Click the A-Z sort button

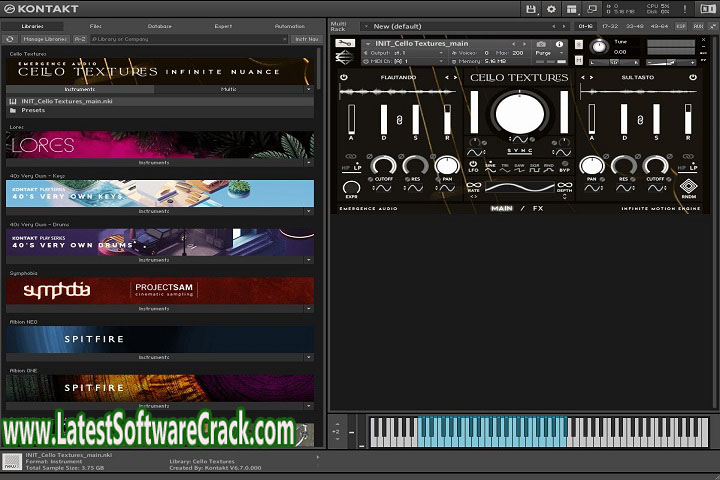80,40
